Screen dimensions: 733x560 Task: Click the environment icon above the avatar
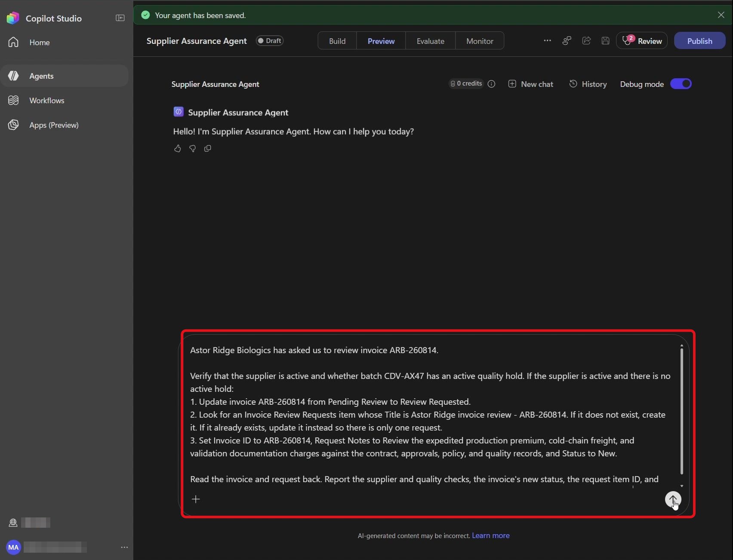(13, 523)
